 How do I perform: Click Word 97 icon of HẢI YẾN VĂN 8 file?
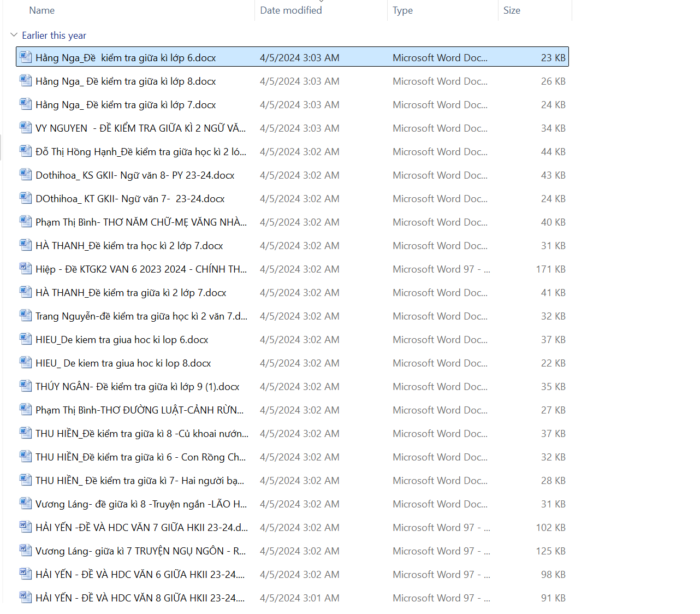pos(26,597)
